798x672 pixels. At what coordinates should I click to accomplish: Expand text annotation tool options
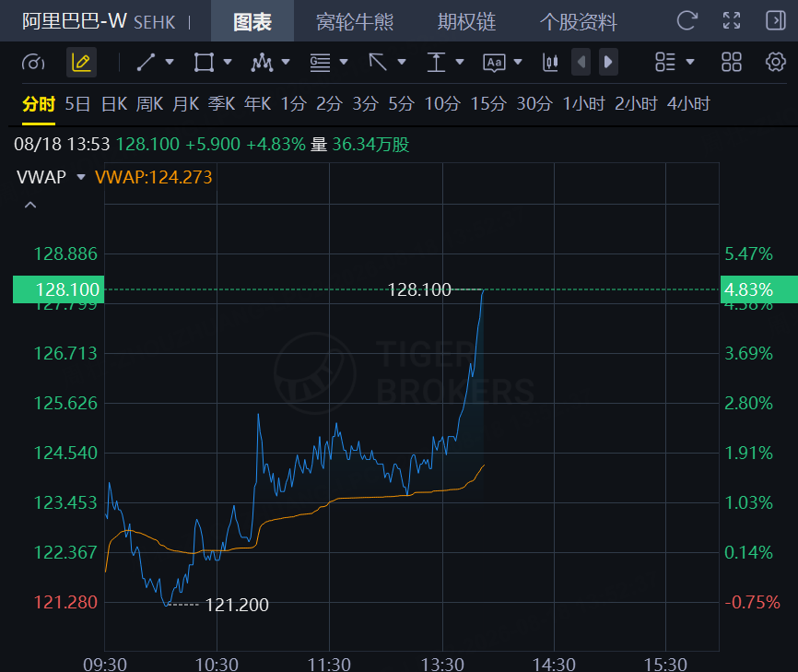click(x=518, y=62)
